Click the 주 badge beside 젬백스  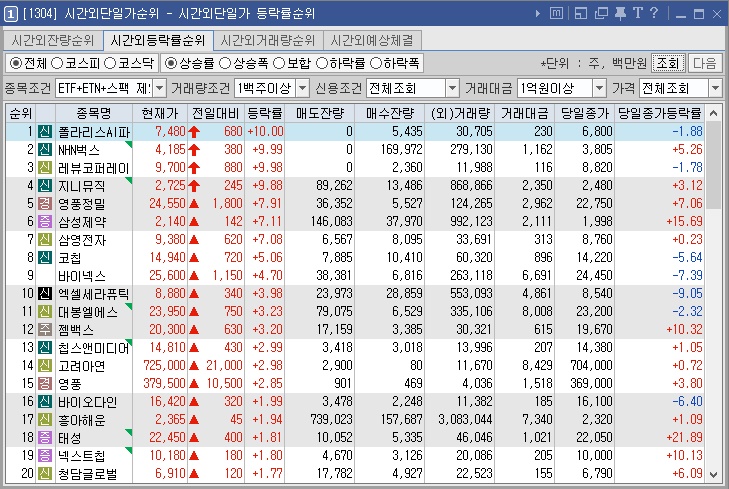(x=45, y=330)
